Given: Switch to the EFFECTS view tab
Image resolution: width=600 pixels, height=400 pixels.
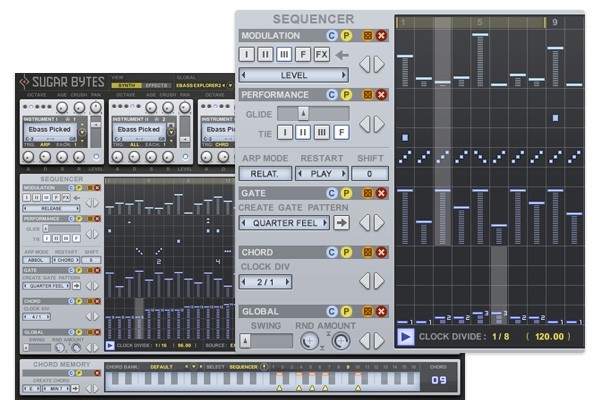Looking at the screenshot, I should [x=157, y=85].
